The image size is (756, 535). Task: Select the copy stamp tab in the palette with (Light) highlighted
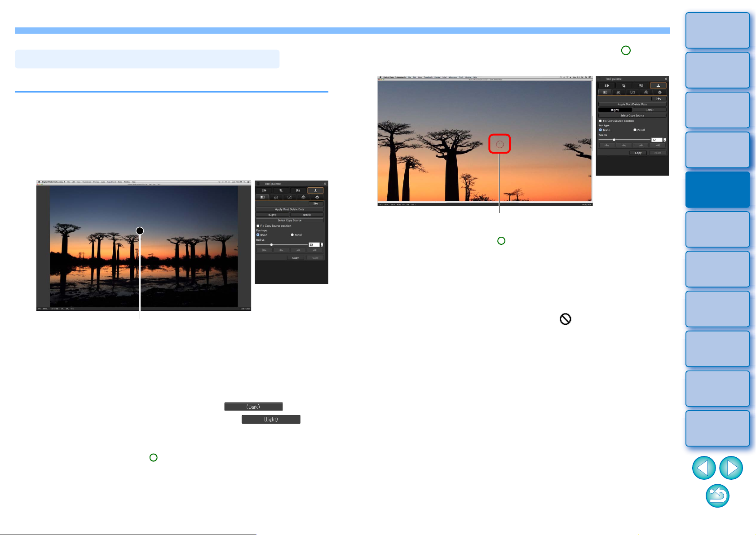click(x=658, y=85)
